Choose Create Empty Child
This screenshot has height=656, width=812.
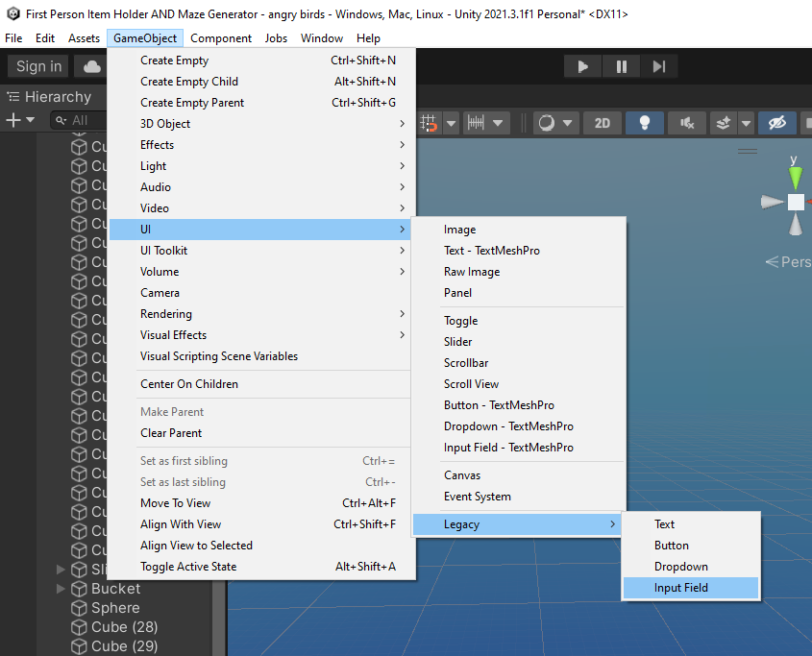(261, 82)
